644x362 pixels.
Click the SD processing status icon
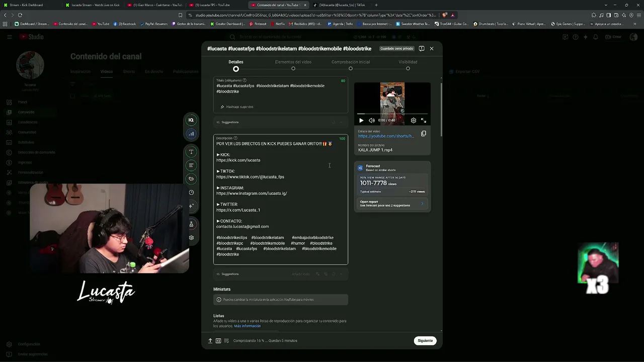218,341
